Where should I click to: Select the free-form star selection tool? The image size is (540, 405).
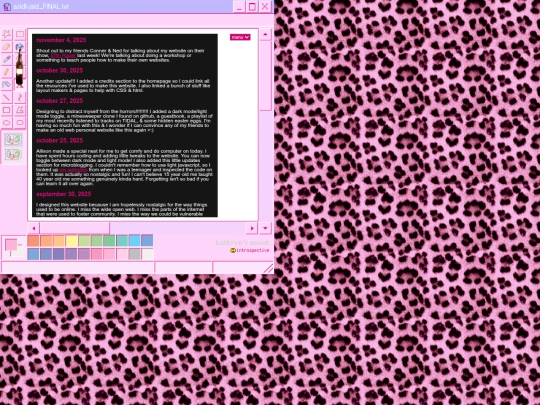[x=7, y=34]
